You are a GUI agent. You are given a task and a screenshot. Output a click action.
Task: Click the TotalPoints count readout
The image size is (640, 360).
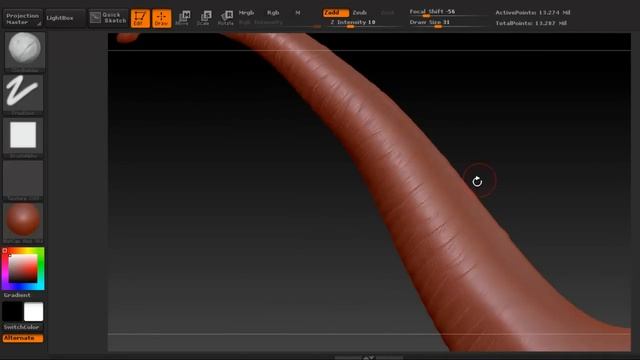531,23
